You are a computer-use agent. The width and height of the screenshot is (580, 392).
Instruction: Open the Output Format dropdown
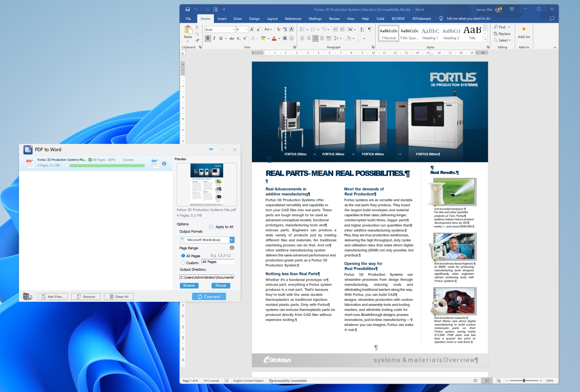[x=232, y=240]
